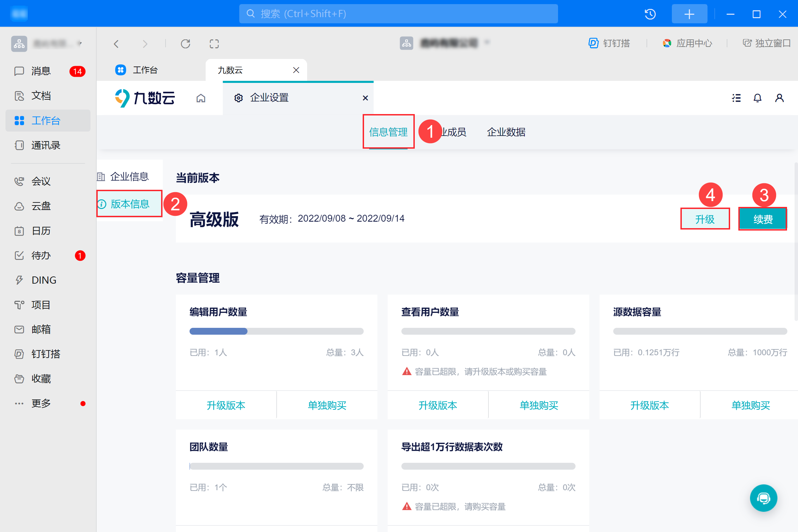Select the 工作台 browser tab
Image resolution: width=798 pixels, height=532 pixels.
tap(145, 70)
